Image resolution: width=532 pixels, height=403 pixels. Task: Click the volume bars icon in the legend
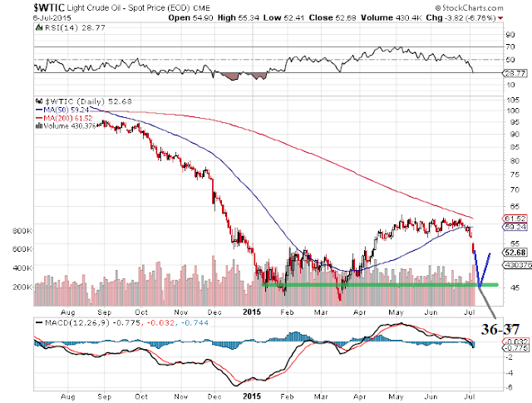[x=39, y=125]
